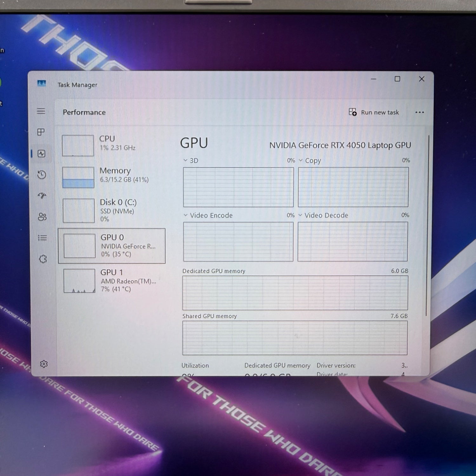Click the 'Performance' page heading
The image size is (476, 476).
click(84, 112)
